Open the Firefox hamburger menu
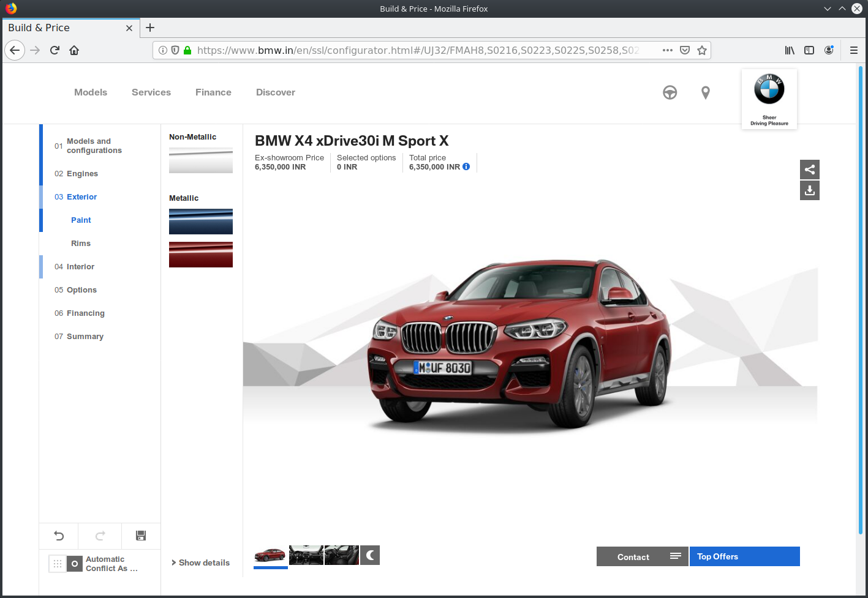Image resolution: width=868 pixels, height=598 pixels. (x=853, y=50)
